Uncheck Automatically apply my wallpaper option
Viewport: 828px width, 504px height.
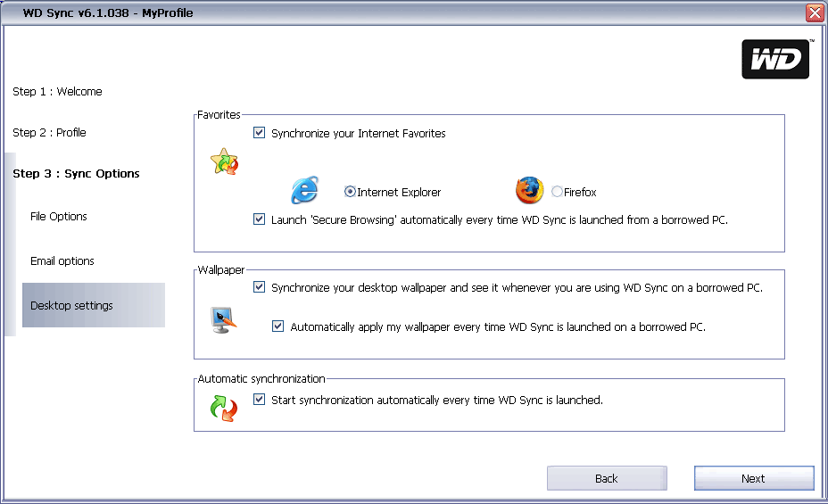pos(278,326)
